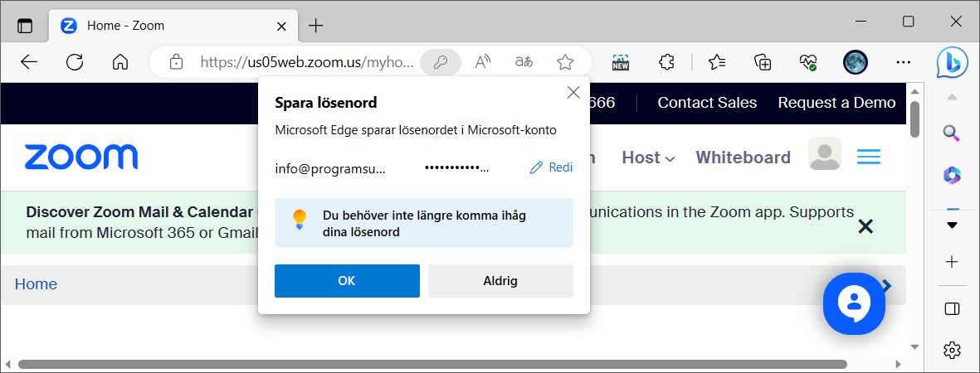Open the Bing Copilot sidebar icon
980x373 pixels.
(x=952, y=62)
